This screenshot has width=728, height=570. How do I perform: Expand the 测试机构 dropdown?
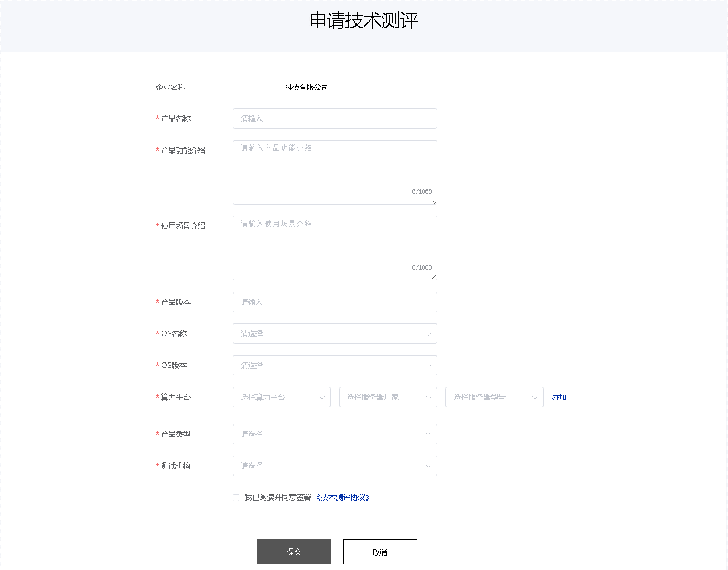point(334,466)
